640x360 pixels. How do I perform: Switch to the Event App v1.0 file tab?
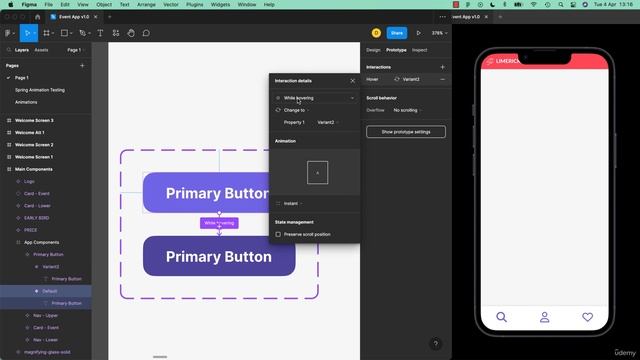tap(73, 17)
